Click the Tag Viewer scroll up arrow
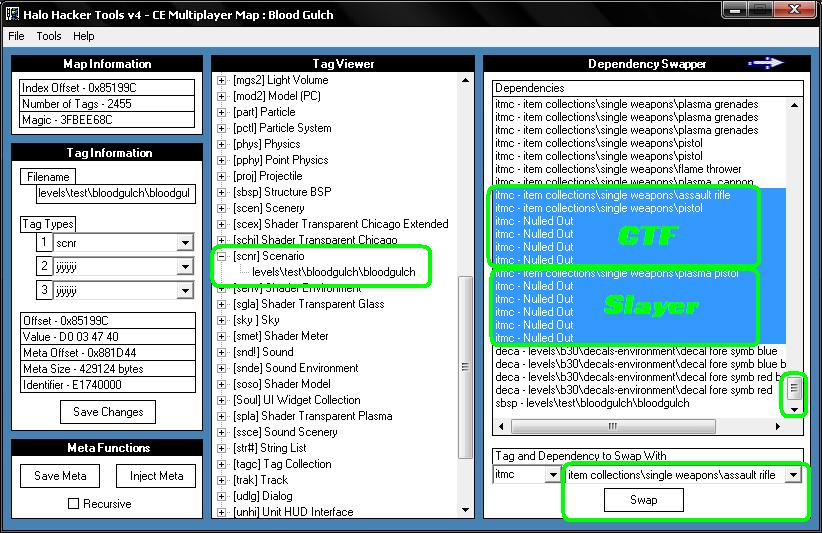 (465, 80)
